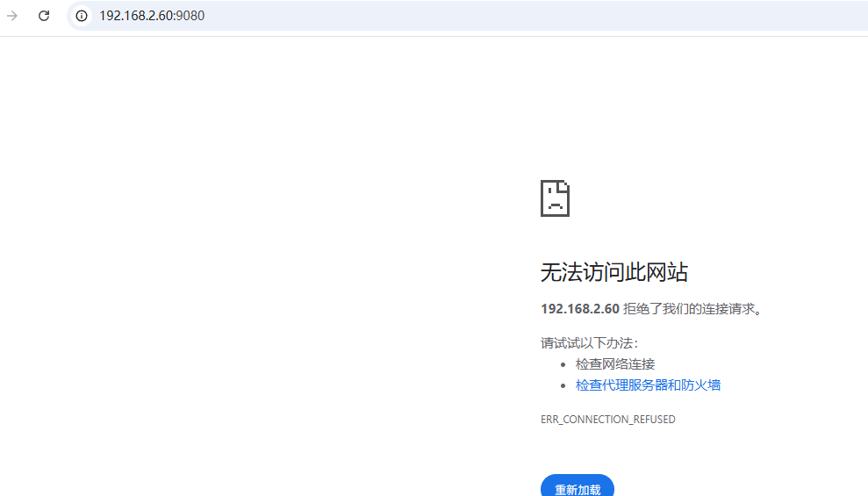Click the IP portion 192.168.2.60 in the address bar

point(136,16)
